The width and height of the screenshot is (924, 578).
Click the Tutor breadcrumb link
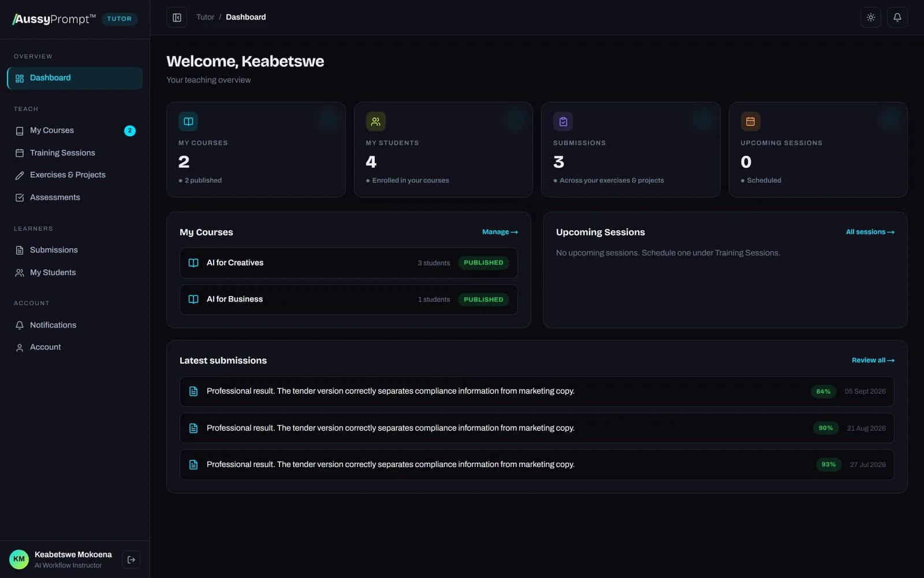pyautogui.click(x=205, y=17)
